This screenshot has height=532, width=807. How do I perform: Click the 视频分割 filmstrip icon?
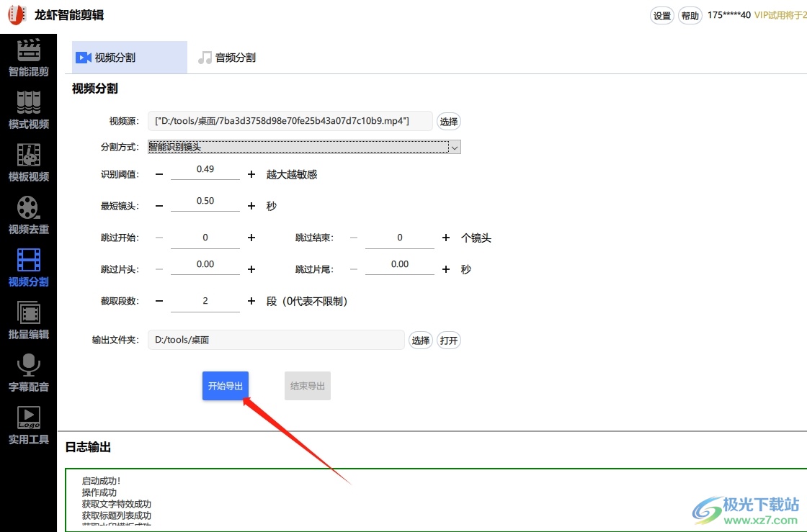(28, 261)
